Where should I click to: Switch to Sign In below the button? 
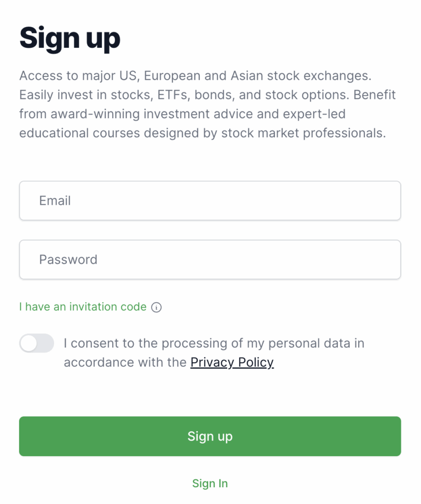(x=210, y=483)
